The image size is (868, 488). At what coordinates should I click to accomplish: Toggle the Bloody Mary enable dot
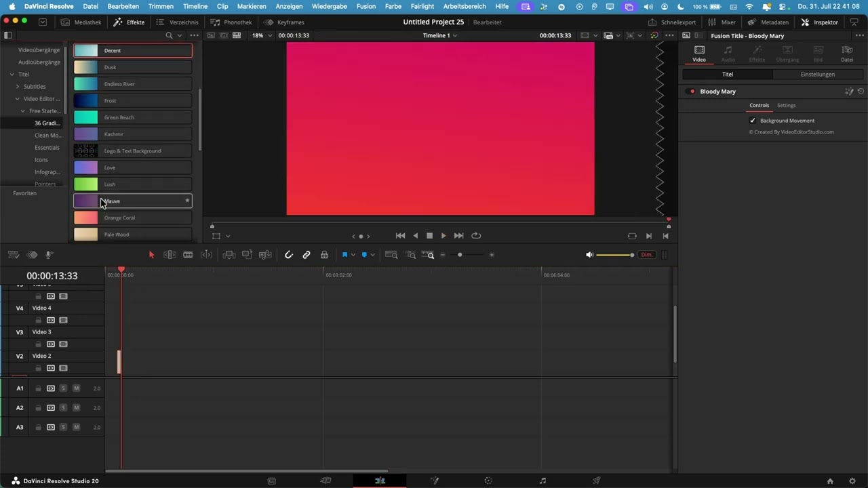click(692, 91)
